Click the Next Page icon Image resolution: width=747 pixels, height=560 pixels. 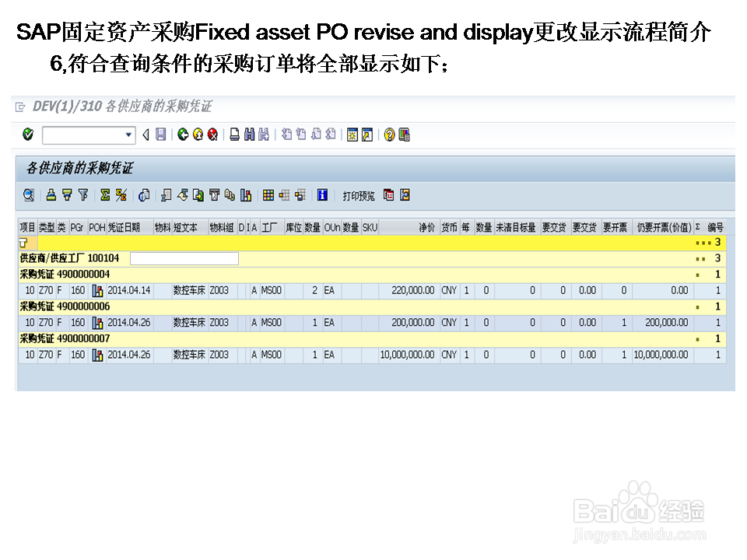click(316, 135)
